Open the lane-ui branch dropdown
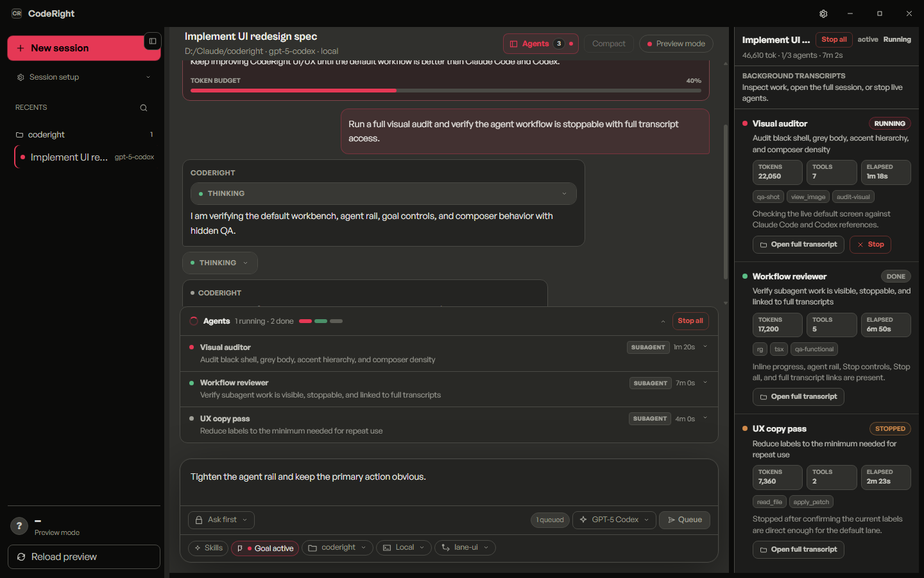 tap(465, 548)
